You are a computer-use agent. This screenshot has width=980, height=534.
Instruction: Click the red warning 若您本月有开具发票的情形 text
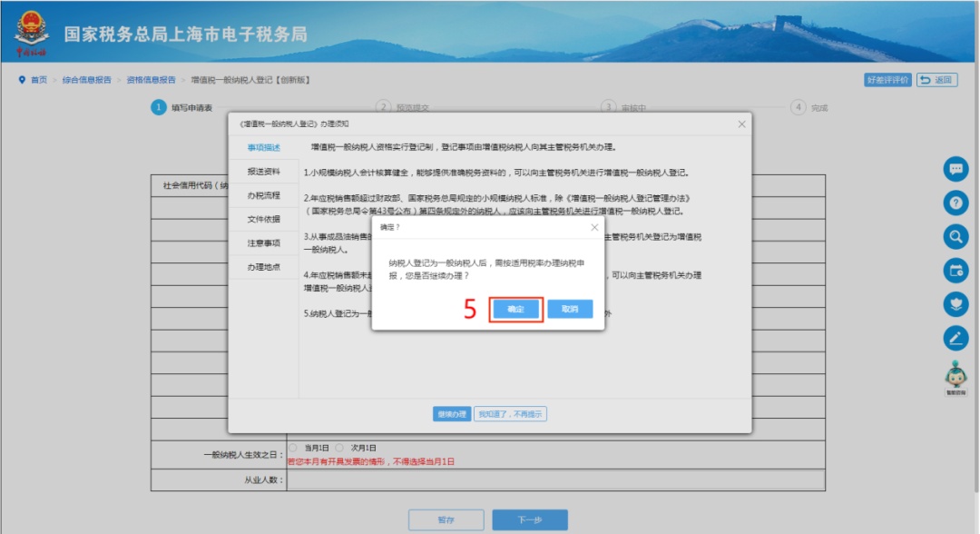(370, 461)
